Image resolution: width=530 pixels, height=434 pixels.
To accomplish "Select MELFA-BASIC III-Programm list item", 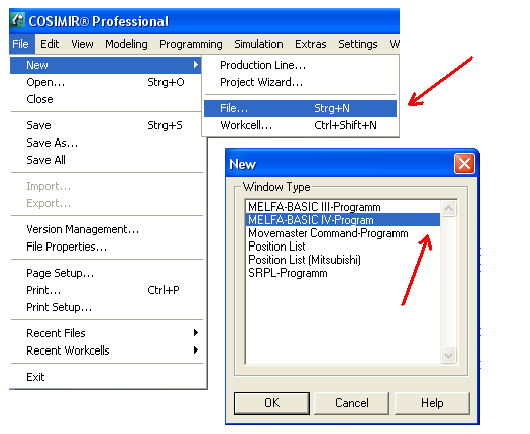I will click(x=343, y=207).
